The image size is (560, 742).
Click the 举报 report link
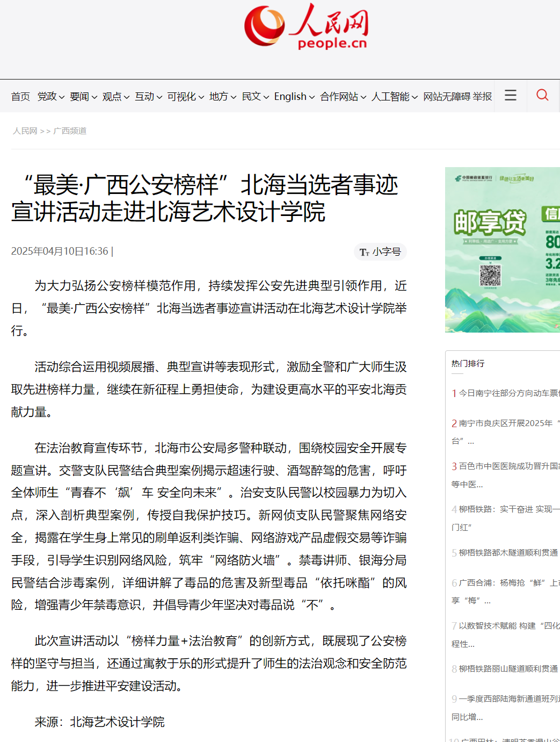pyautogui.click(x=482, y=97)
